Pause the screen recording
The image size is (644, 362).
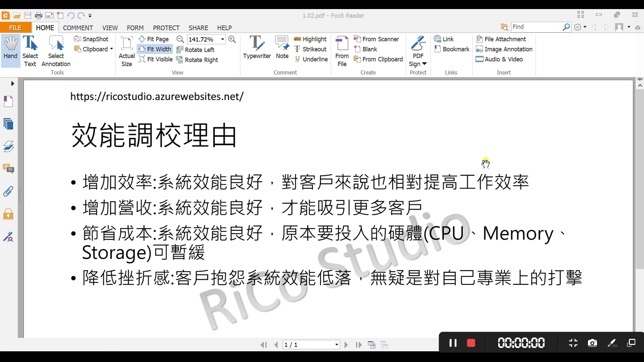pos(453,343)
